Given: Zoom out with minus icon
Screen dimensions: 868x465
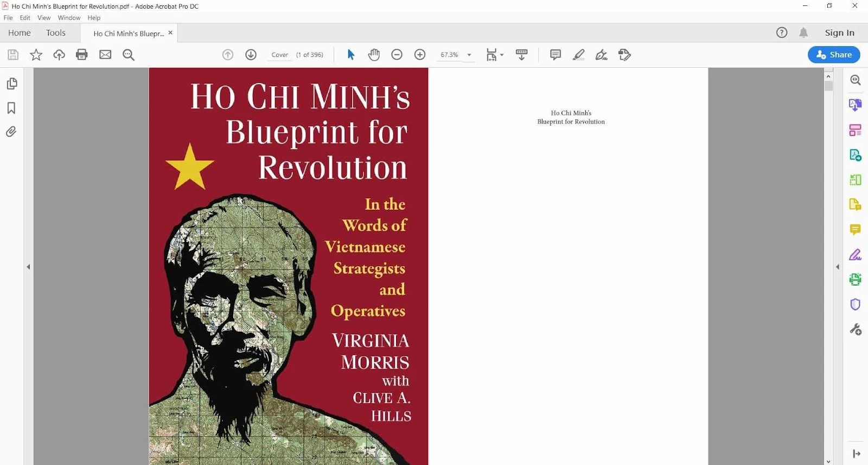Looking at the screenshot, I should (x=397, y=55).
